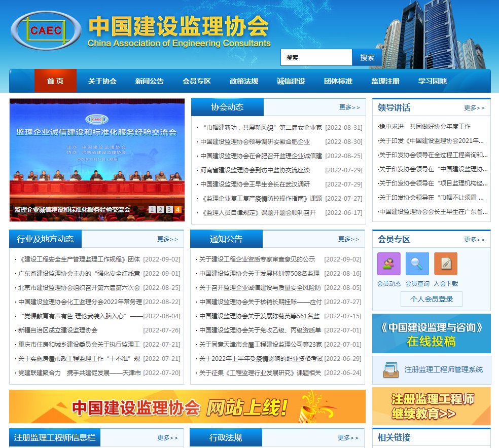The width and height of the screenshot is (499, 448).
Task: Expand 更多 in the 行政法规 section
Action: click(348, 438)
